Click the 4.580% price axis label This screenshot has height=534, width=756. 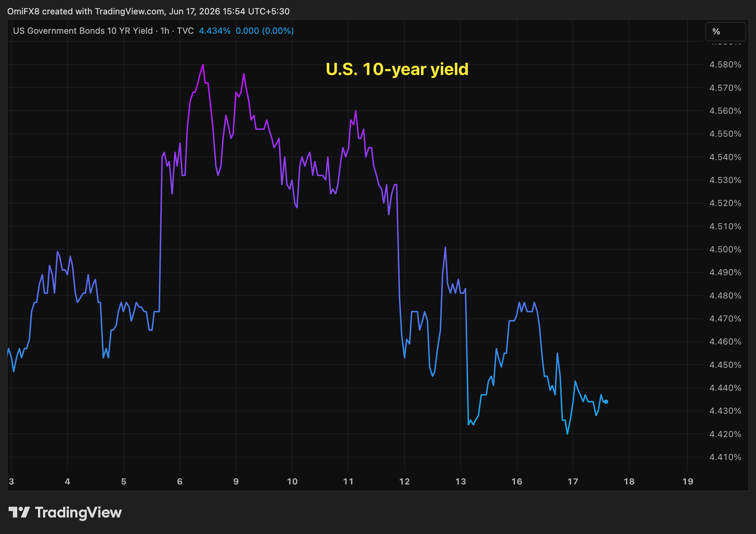pos(725,65)
